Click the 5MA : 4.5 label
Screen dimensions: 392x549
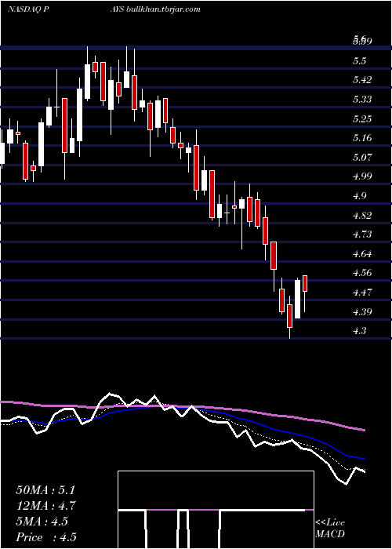(42, 522)
